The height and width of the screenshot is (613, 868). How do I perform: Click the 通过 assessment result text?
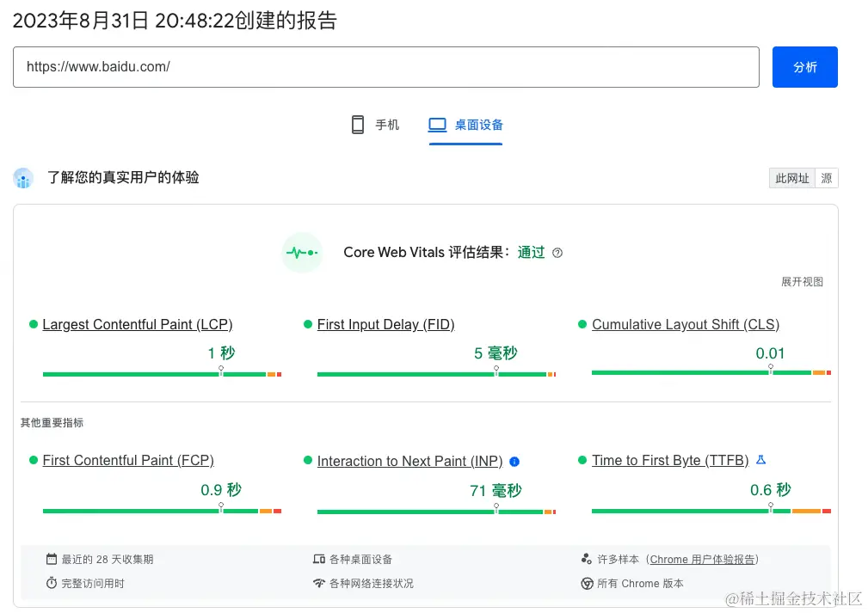click(x=531, y=252)
